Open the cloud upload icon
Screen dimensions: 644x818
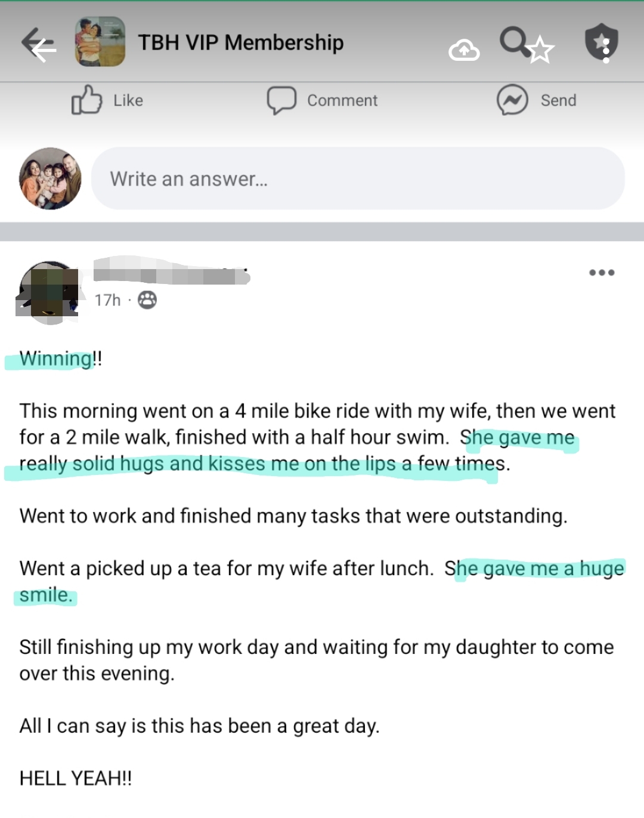[x=464, y=51]
